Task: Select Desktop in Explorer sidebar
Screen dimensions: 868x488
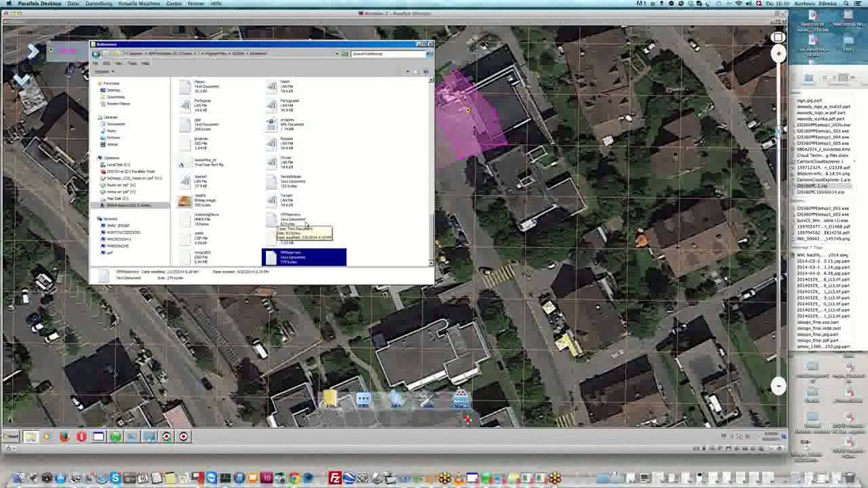Action: coord(113,90)
